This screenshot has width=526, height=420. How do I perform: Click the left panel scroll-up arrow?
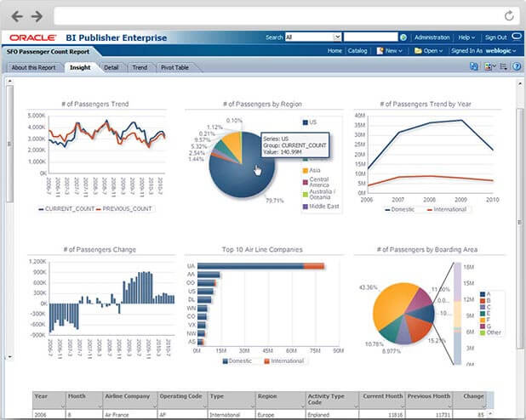(x=9, y=81)
